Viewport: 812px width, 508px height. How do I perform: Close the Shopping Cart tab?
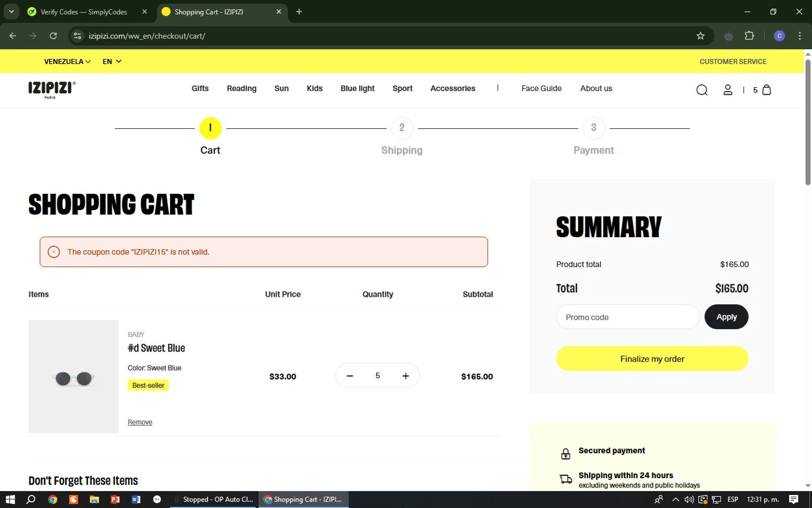pyautogui.click(x=279, y=11)
